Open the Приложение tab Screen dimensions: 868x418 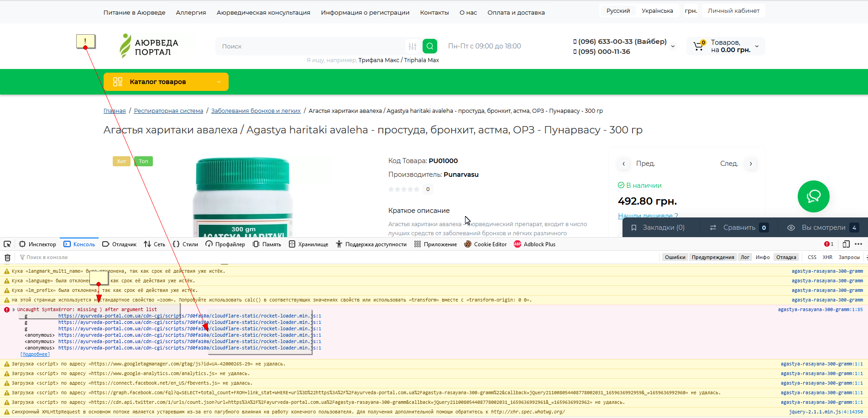pyautogui.click(x=435, y=244)
